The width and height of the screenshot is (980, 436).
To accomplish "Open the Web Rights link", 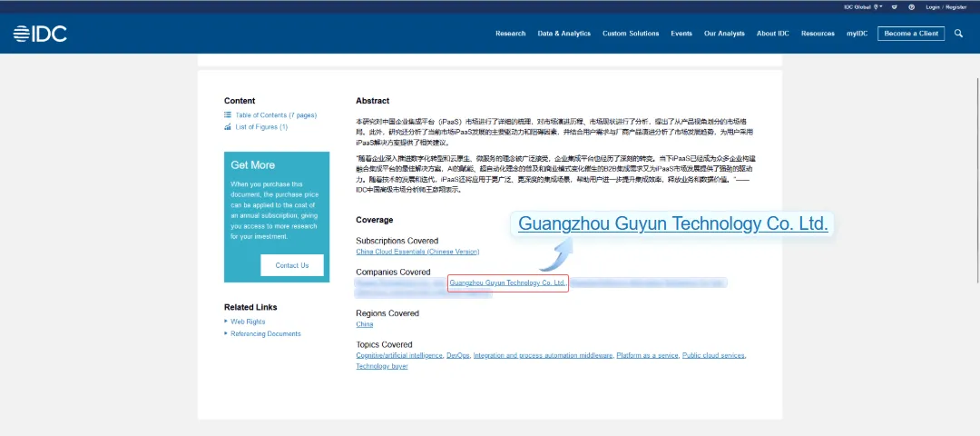I will (x=248, y=322).
